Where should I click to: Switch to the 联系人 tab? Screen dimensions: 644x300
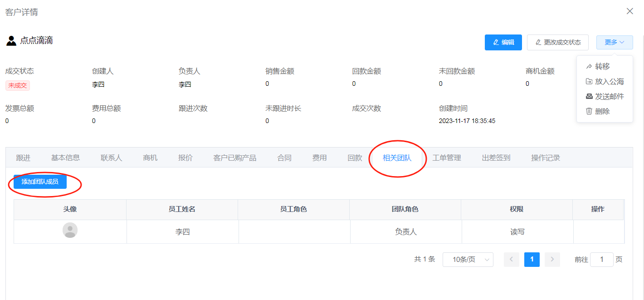111,158
